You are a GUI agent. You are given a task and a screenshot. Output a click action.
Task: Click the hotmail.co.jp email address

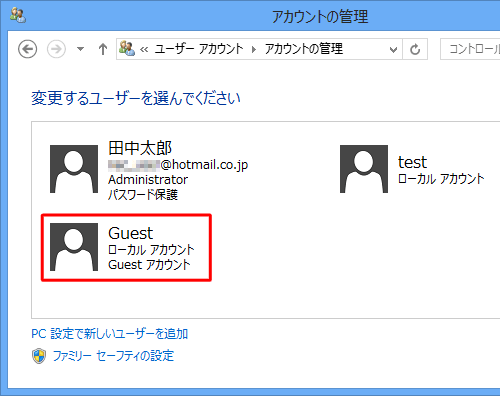pyautogui.click(x=178, y=165)
